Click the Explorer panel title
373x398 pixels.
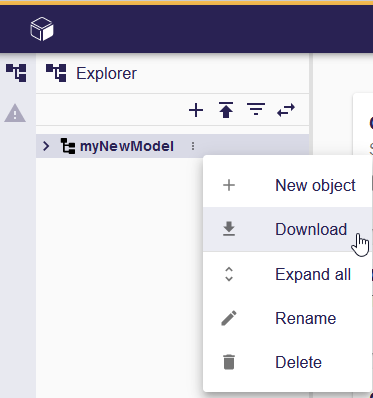pos(106,73)
